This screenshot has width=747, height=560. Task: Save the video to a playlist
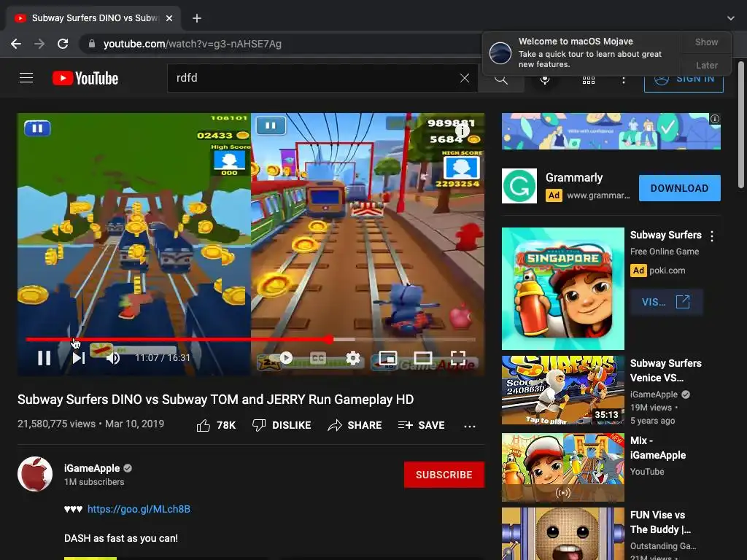pos(421,425)
